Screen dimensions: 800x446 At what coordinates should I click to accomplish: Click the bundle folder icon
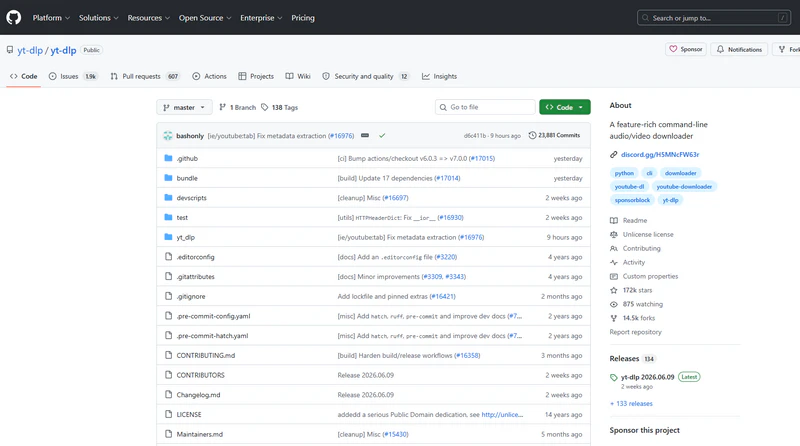168,178
